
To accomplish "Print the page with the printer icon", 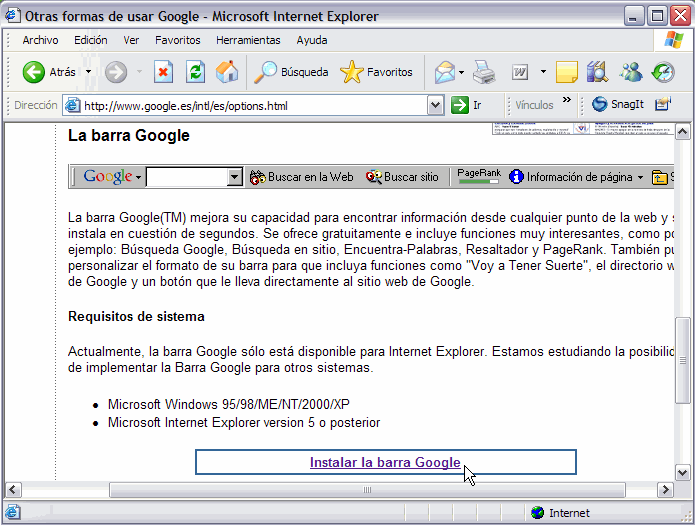I will 484,72.
